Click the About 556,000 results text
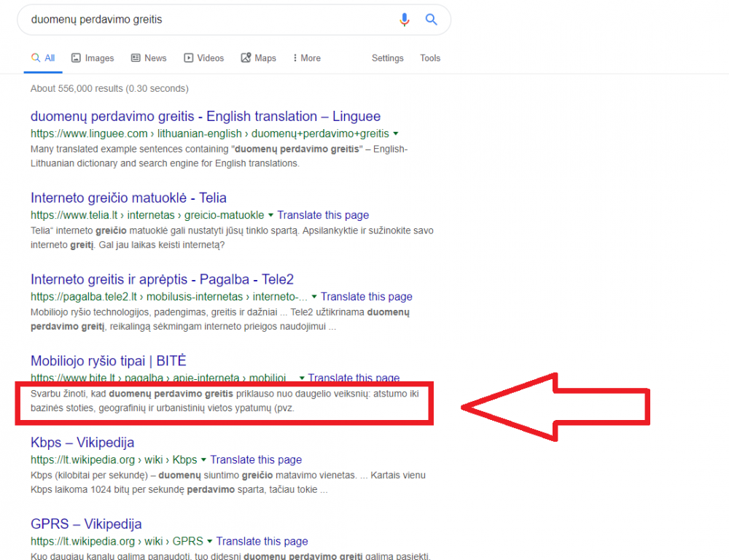Screen dimensions: 729x560 click(x=109, y=88)
